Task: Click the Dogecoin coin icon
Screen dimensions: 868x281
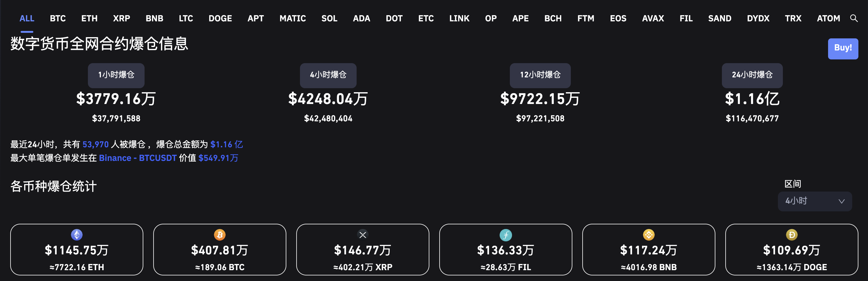Action: [x=792, y=235]
